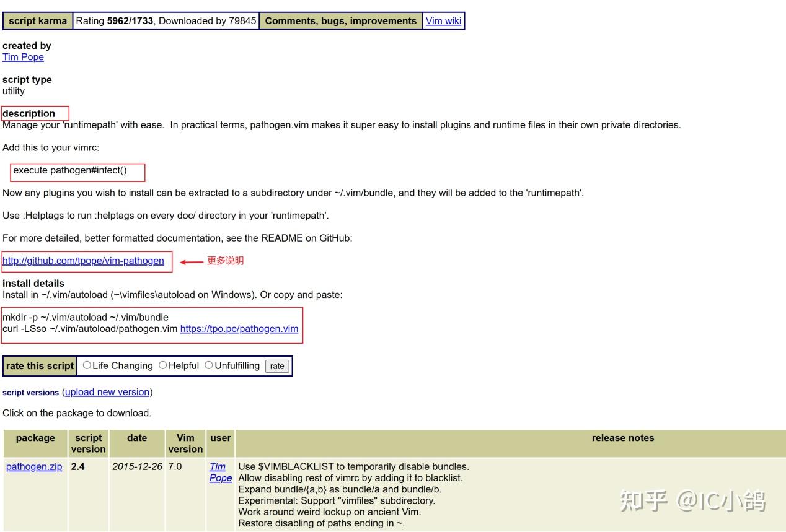
Task: Click the Add this to your vimrc line
Action: 51,147
